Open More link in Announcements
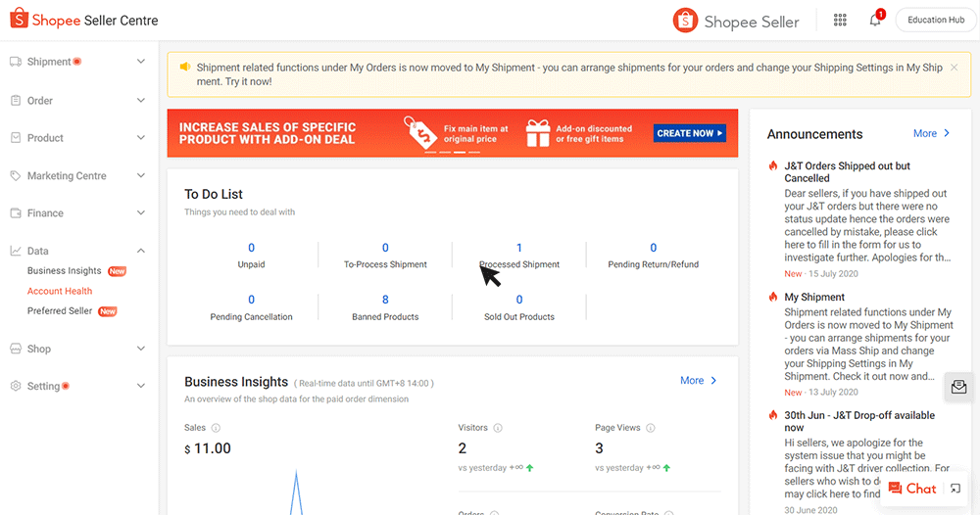The height and width of the screenshot is (515, 980). pos(931,133)
